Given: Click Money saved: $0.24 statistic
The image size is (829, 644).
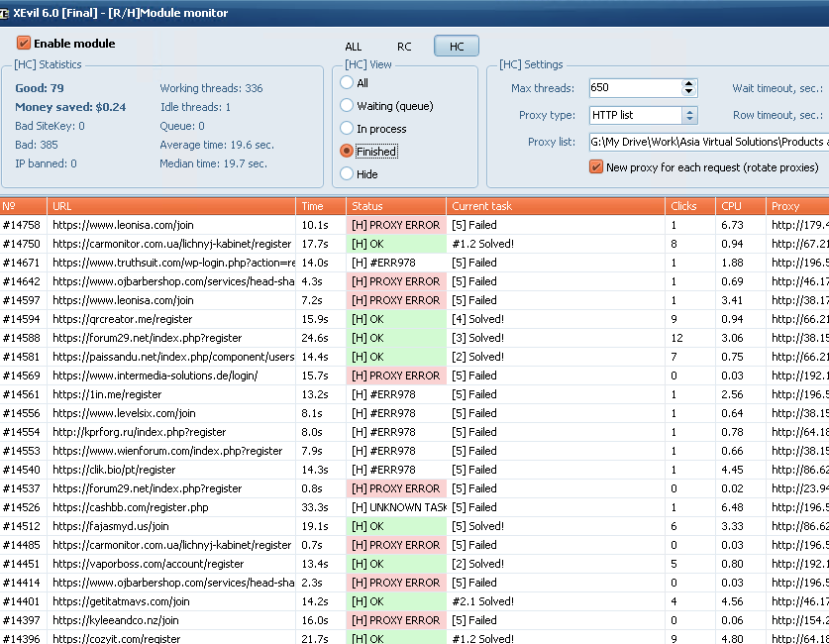Looking at the screenshot, I should click(70, 107).
